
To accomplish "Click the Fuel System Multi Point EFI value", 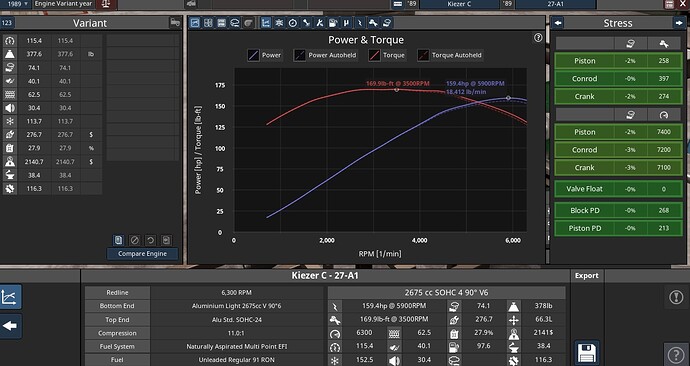I will 236,347.
